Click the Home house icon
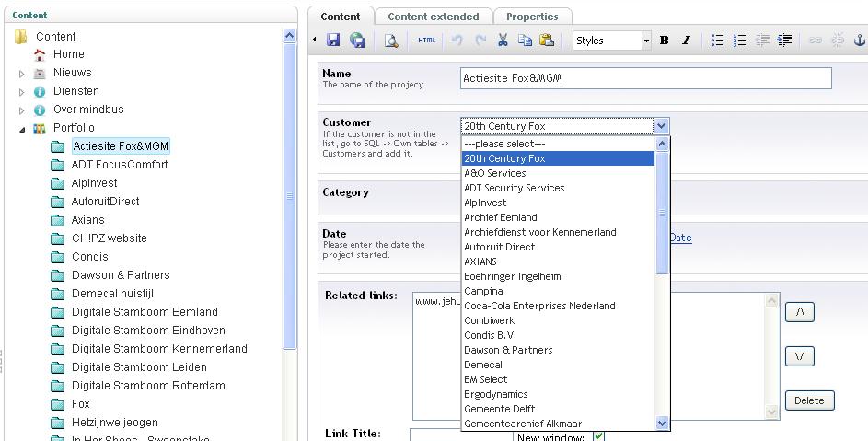868x441 pixels. click(40, 55)
